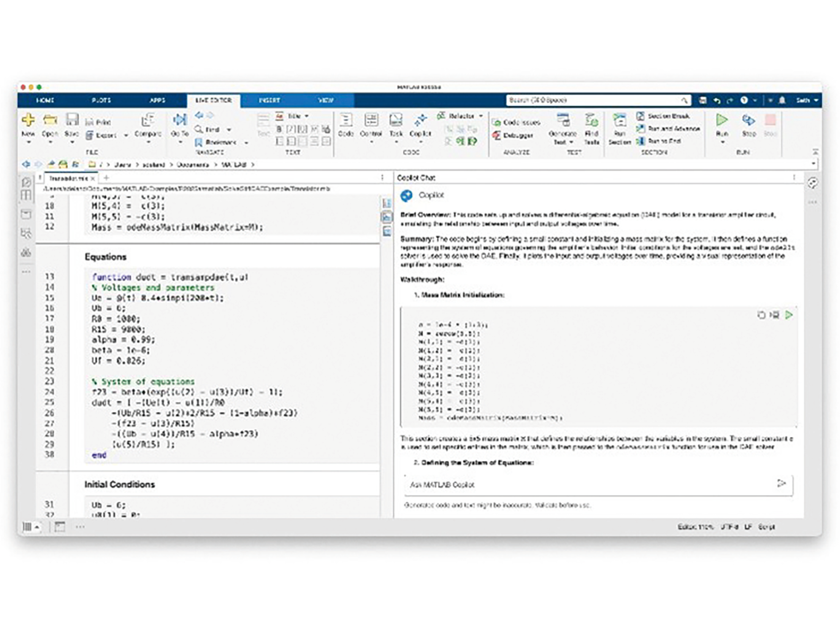840x632 pixels.
Task: Select hide code view toggle
Action: [x=387, y=232]
